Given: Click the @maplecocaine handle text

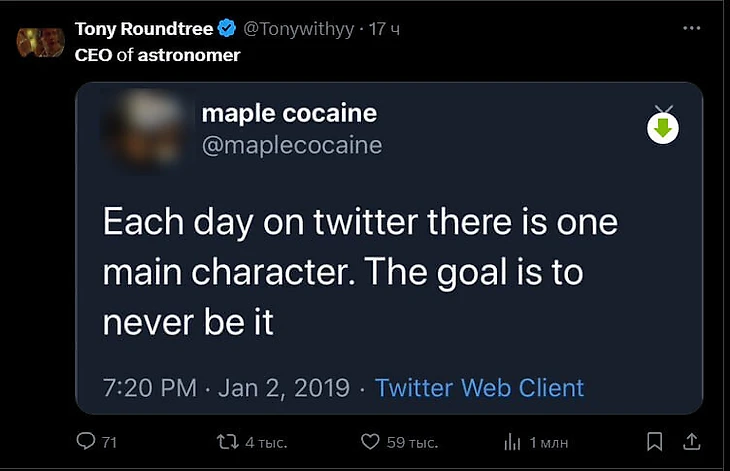Looking at the screenshot, I should 292,145.
